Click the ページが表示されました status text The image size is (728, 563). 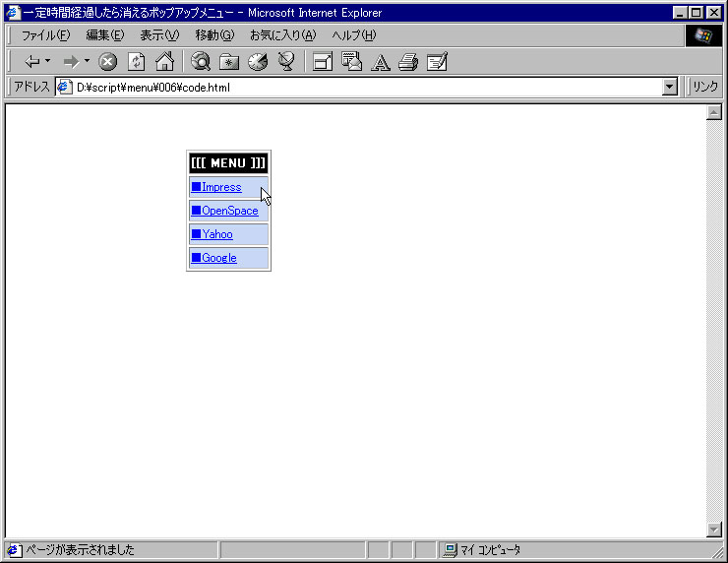[80, 550]
